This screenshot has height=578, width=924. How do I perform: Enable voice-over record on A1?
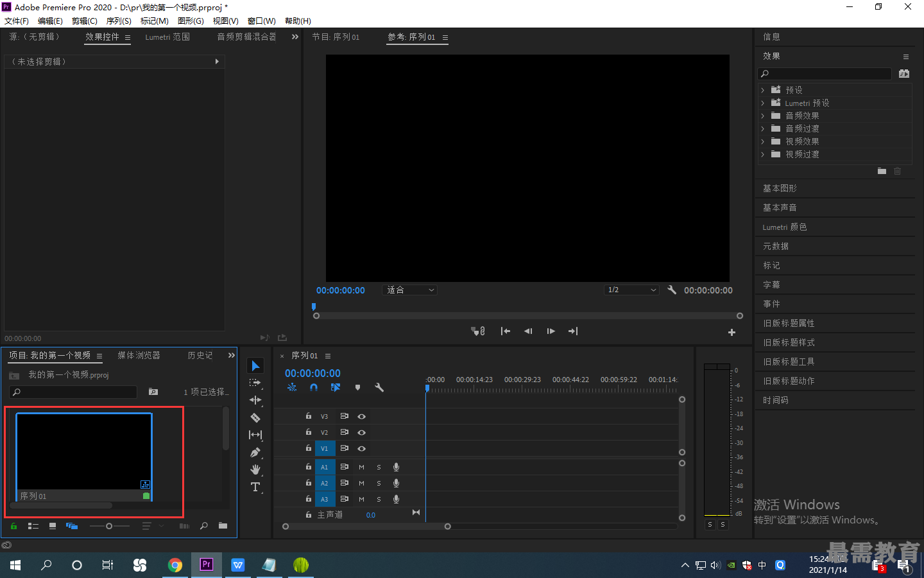coord(396,467)
